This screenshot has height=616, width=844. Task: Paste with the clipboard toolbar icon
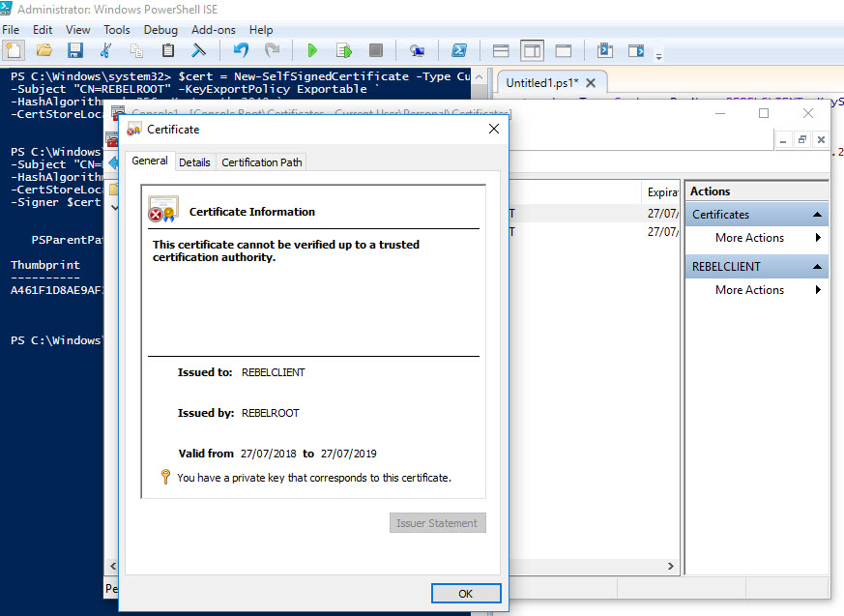[x=168, y=50]
